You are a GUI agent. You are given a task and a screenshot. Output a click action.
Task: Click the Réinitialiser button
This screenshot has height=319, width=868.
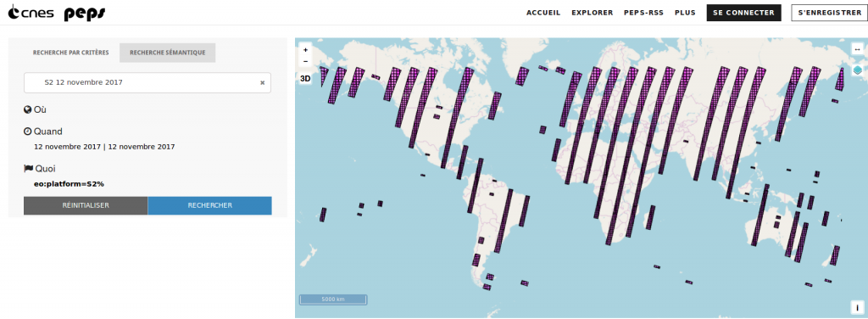click(86, 205)
